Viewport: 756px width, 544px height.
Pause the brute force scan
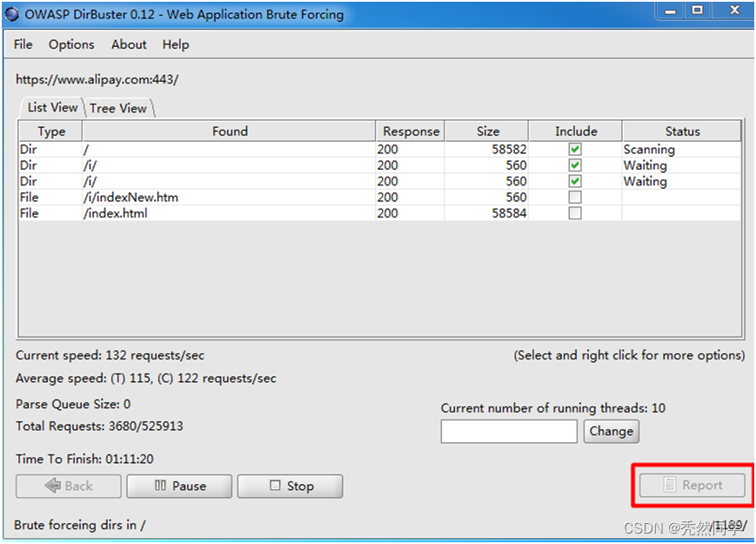[x=179, y=486]
